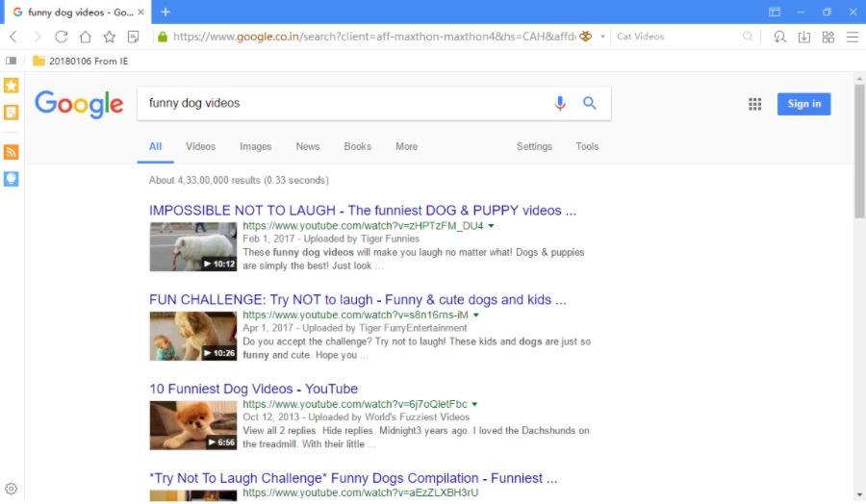Open 10 Funniest Dog Videos - YouTube link
This screenshot has width=866, height=504.
coord(253,389)
